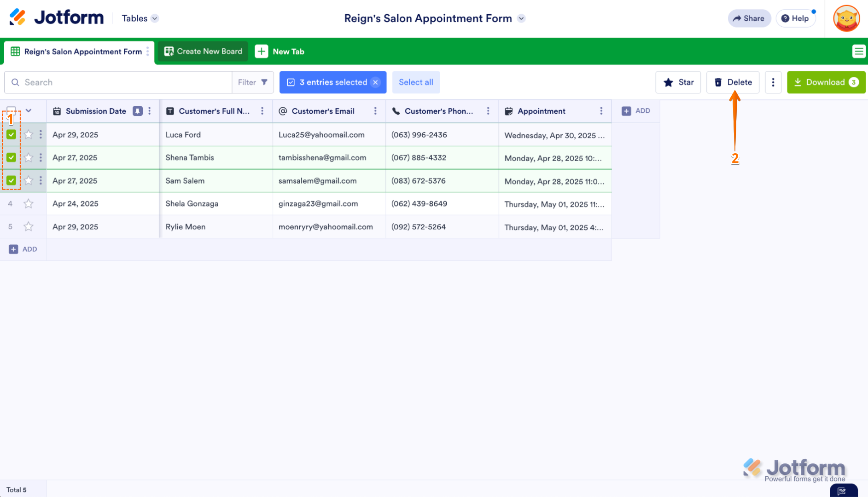This screenshot has width=868, height=497.
Task: Click Select all button
Action: click(x=416, y=82)
